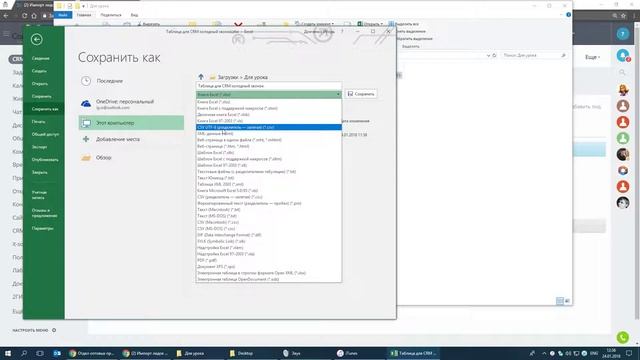This screenshot has height=360, width=640.
Task: Open the Создать backstage section
Action: click(x=39, y=71)
